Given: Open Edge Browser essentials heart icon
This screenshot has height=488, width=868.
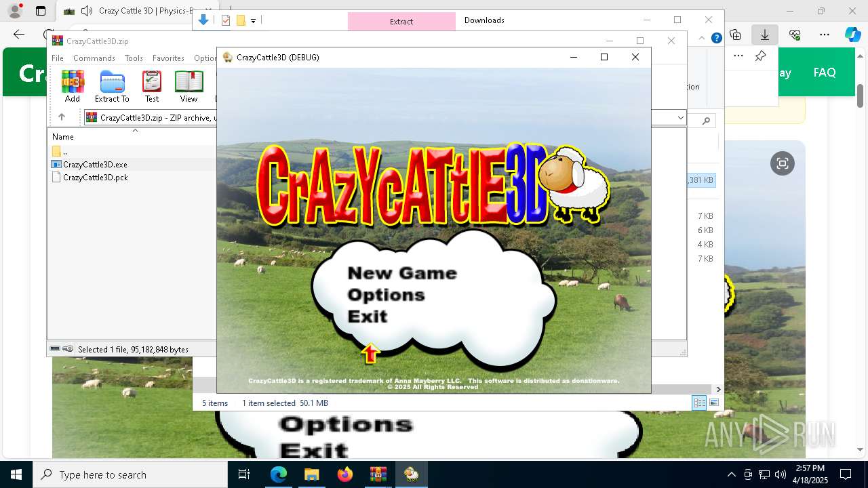Looking at the screenshot, I should 795,35.
